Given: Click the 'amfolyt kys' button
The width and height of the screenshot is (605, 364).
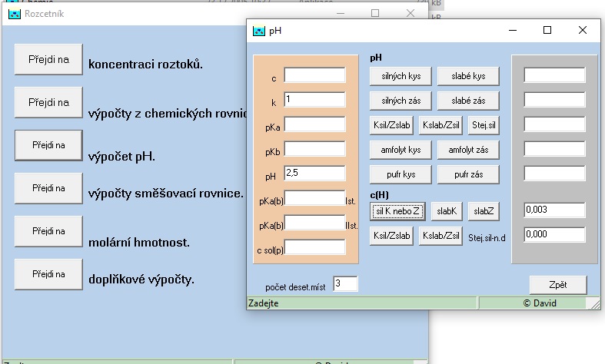Looking at the screenshot, I should (x=401, y=150).
